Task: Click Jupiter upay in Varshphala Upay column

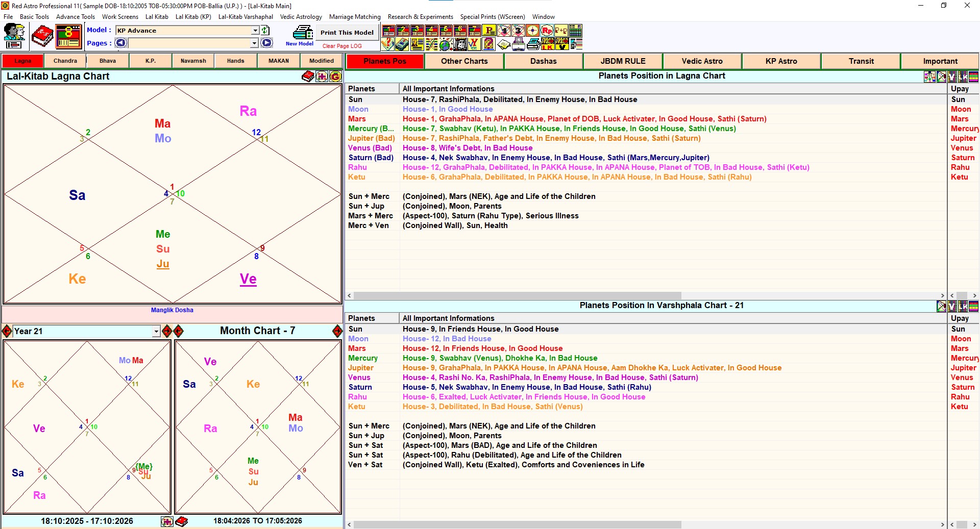Action: click(x=963, y=368)
